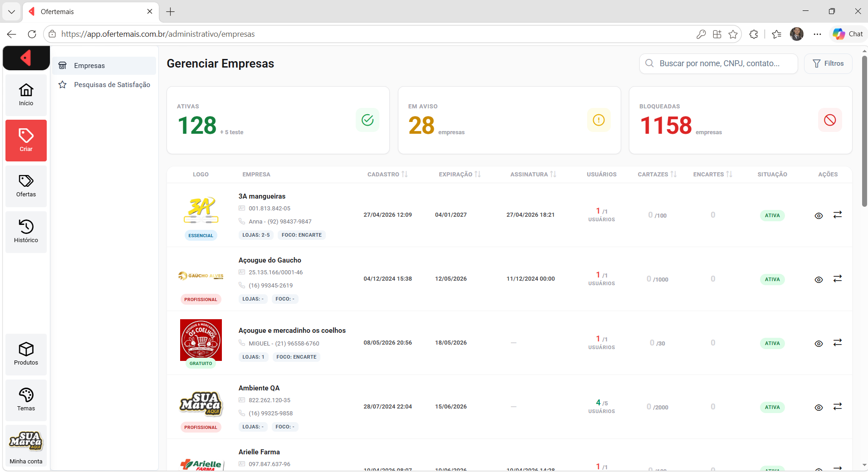Screen dimensions: 868x472
Task: View Açougue do Gaucho eye icon
Action: [x=819, y=279]
